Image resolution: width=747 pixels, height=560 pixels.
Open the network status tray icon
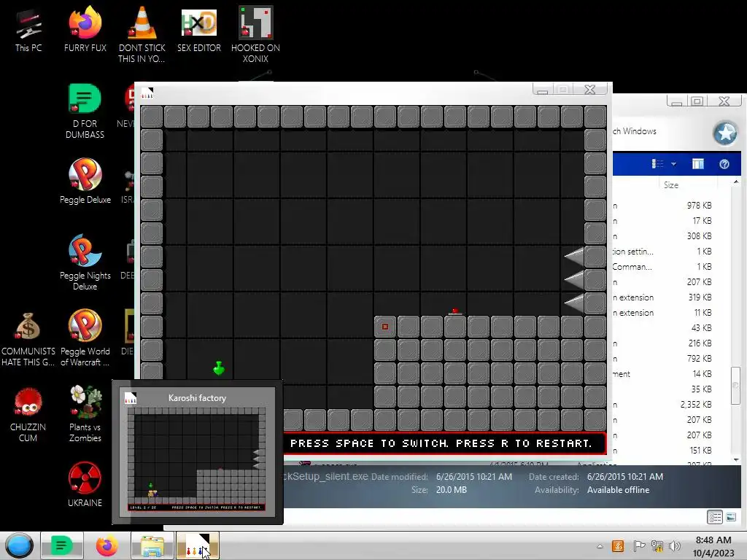[657, 546]
